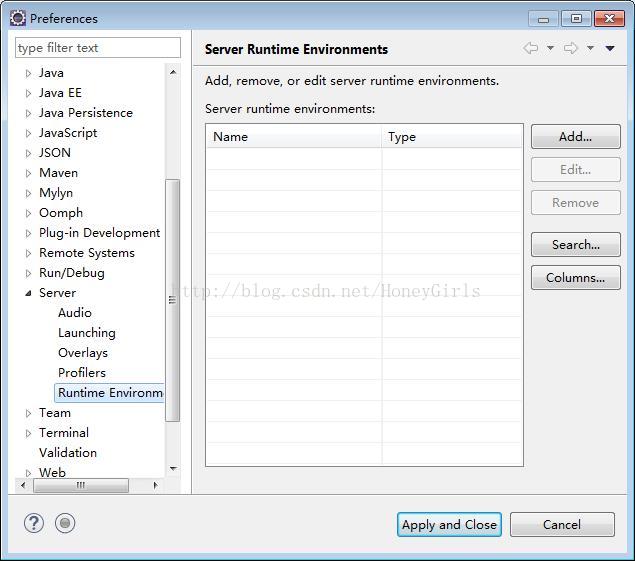The image size is (635, 561).
Task: Click Apply and Close
Action: (x=449, y=525)
